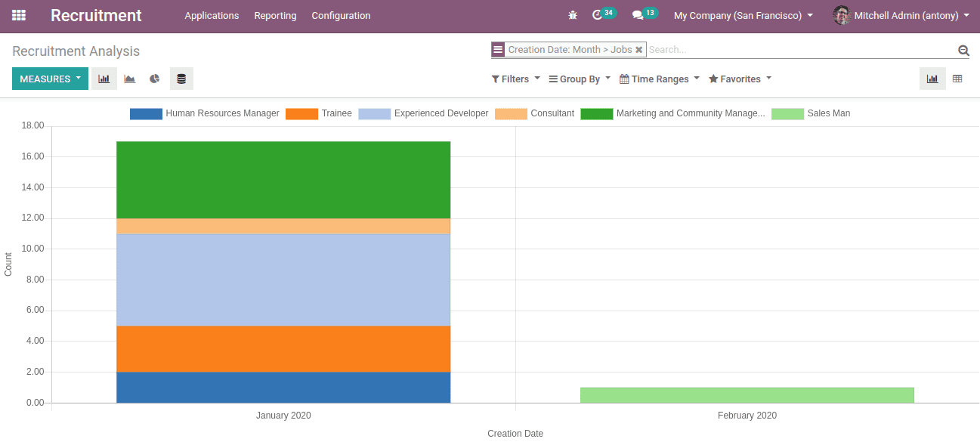The height and width of the screenshot is (442, 980).
Task: Open the messages chat icon with 13 badge
Action: [645, 14]
